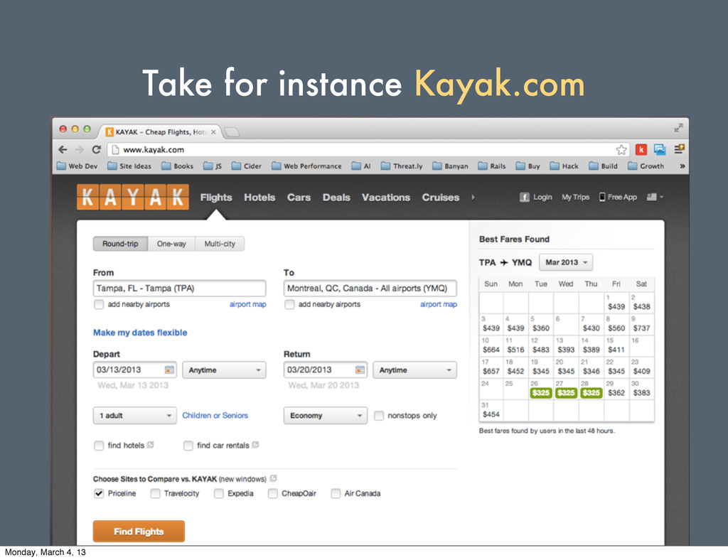The width and height of the screenshot is (728, 560).
Task: Open the Web Performance bookmarks folder
Action: point(306,166)
